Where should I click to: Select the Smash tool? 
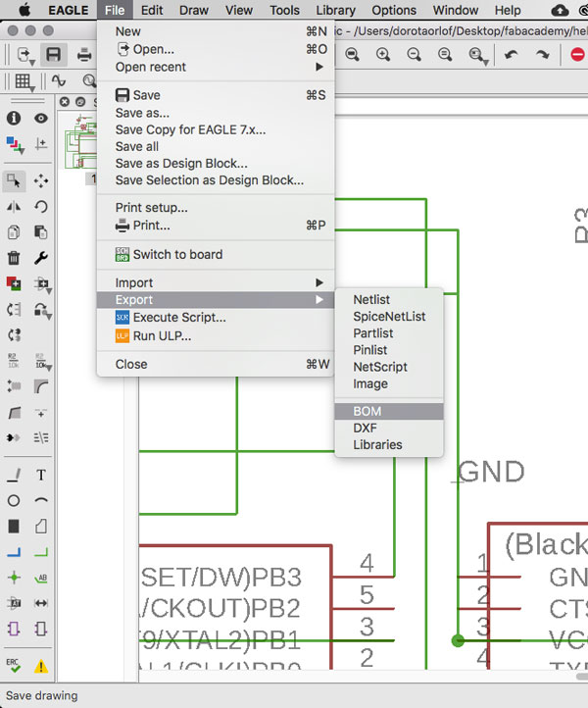(x=14, y=386)
